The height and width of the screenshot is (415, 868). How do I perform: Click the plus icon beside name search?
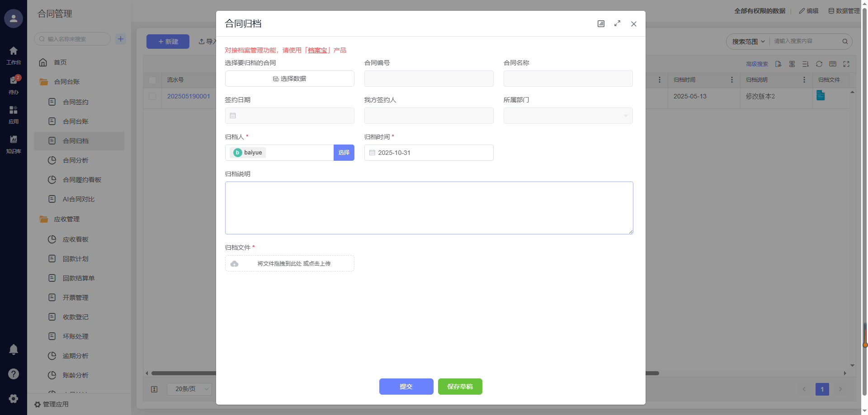click(x=121, y=39)
